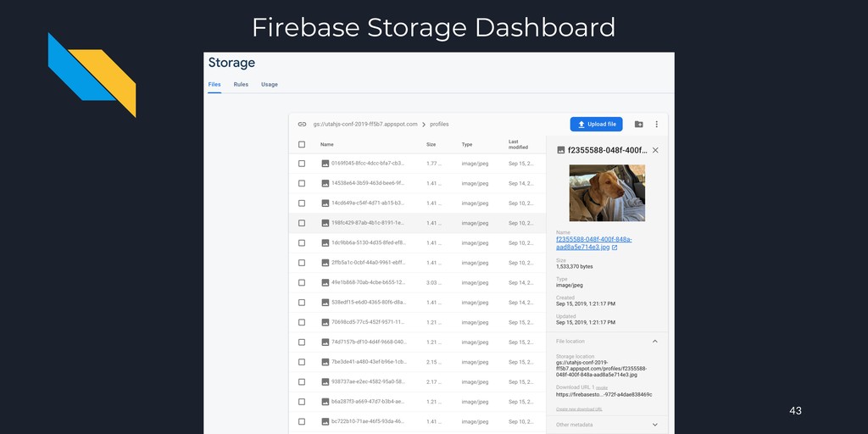Check the box for file 938737ae
The height and width of the screenshot is (434, 868).
point(302,382)
